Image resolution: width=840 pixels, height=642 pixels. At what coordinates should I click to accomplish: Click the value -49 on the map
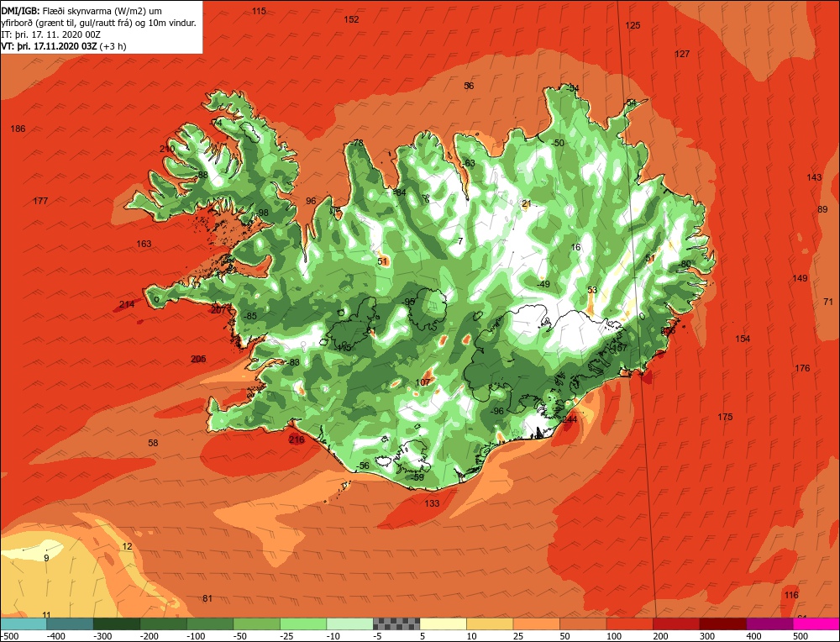pos(543,284)
